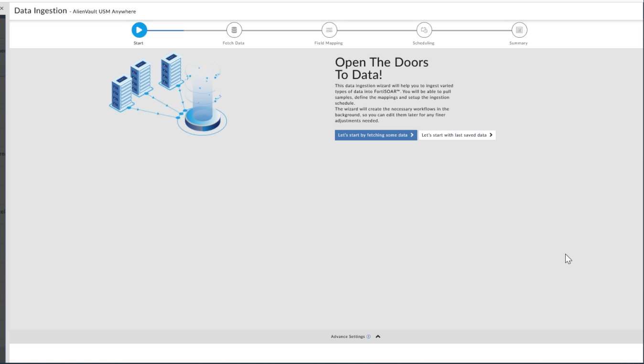Go to the Summary step icon

pyautogui.click(x=519, y=30)
